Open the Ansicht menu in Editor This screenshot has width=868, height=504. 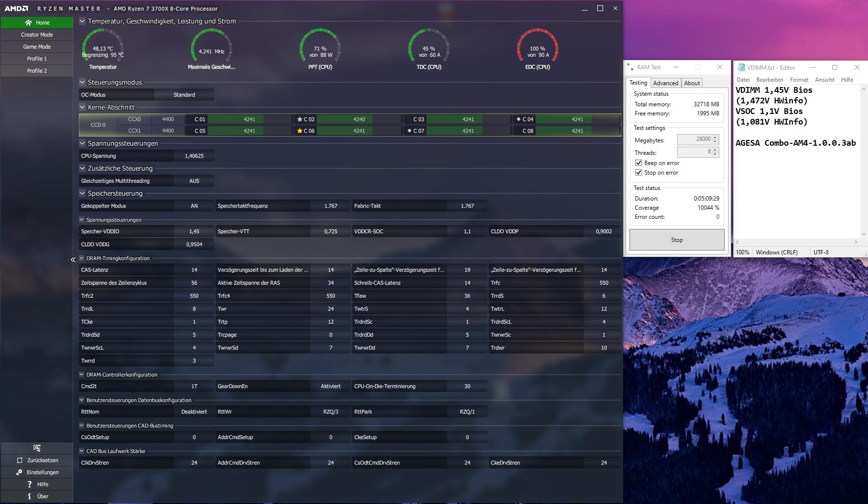[x=824, y=80]
